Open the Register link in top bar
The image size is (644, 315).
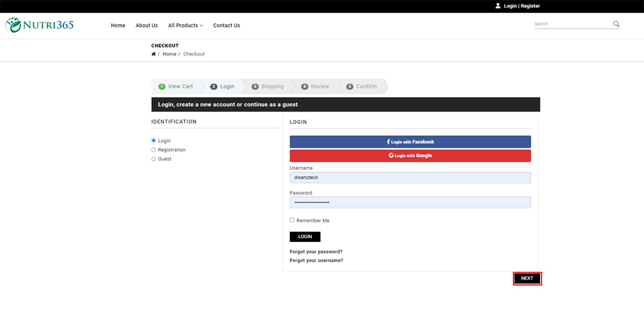(530, 6)
